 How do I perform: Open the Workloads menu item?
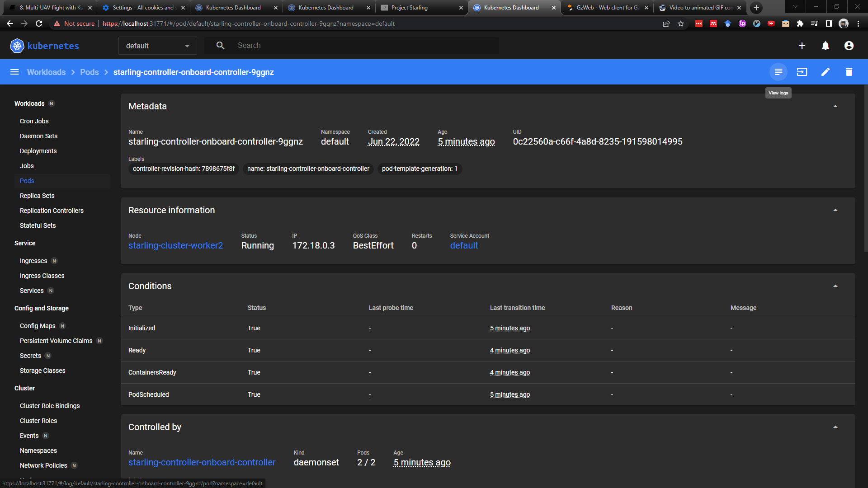pyautogui.click(x=29, y=103)
